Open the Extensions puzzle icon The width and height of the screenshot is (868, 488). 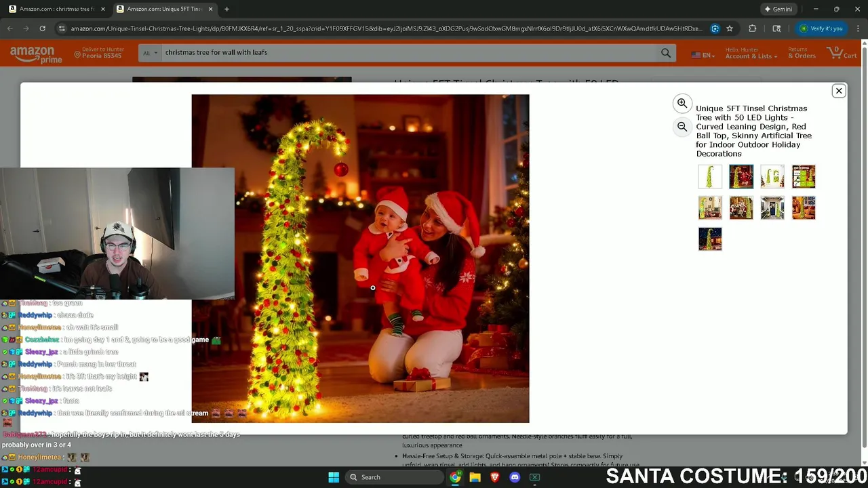tap(752, 28)
